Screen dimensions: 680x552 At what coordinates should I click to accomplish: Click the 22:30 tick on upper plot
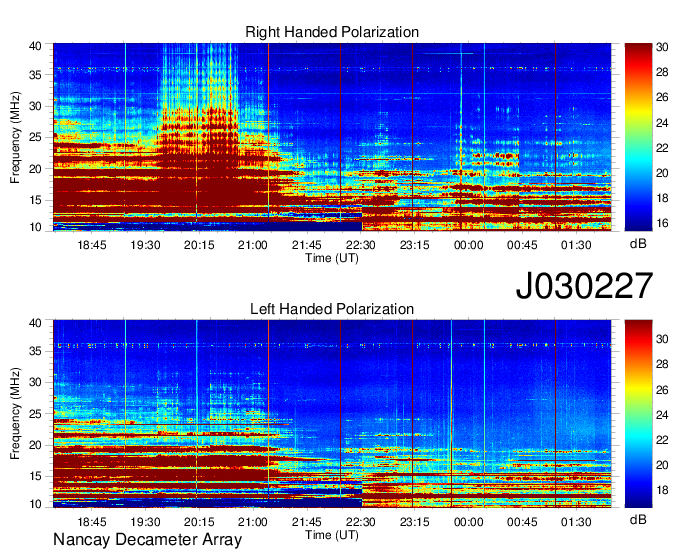tap(361, 245)
